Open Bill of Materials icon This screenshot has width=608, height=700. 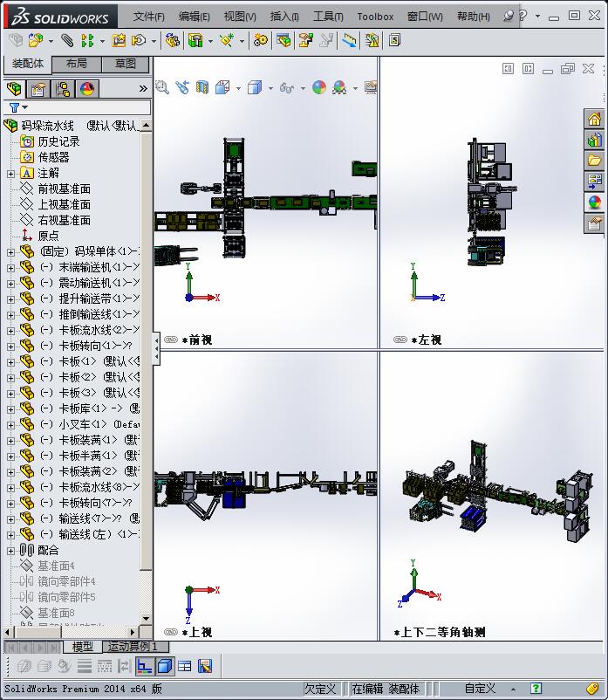pos(284,41)
